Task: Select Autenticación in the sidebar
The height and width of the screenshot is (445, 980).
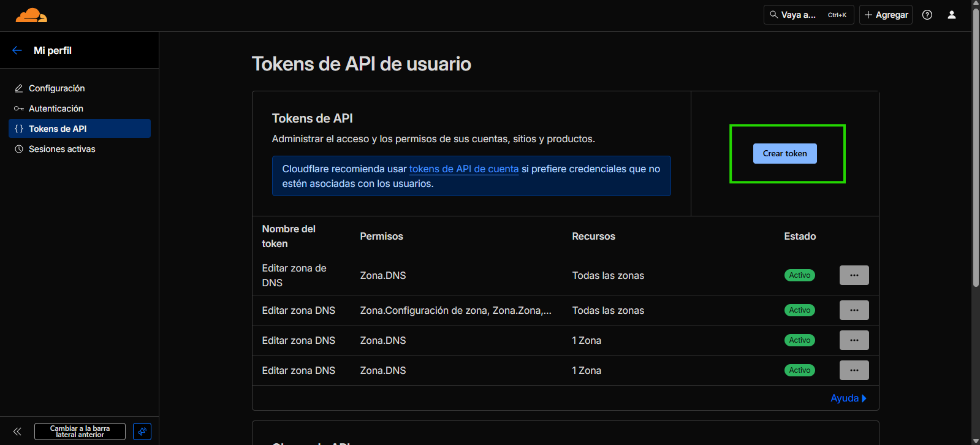Action: point(56,108)
